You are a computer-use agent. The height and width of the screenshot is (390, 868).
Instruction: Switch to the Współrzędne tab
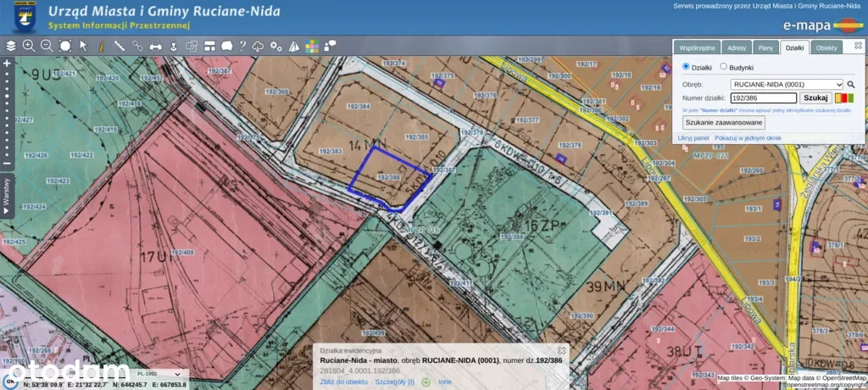(x=699, y=48)
